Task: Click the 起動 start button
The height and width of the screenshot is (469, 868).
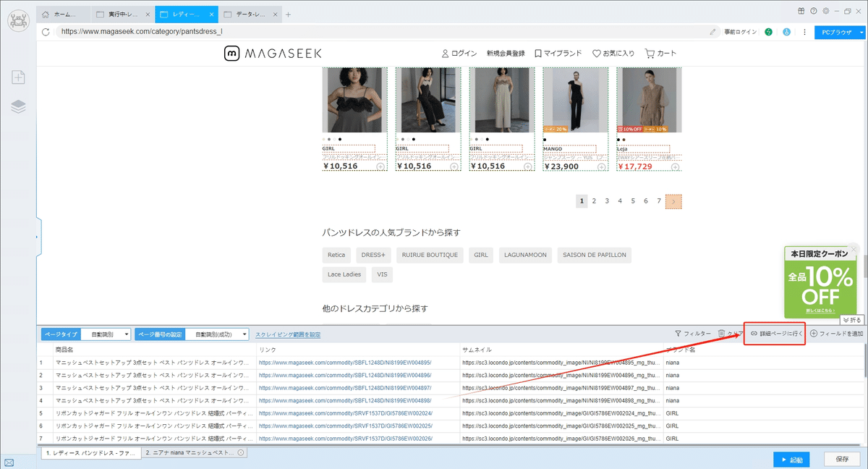Action: (x=791, y=459)
